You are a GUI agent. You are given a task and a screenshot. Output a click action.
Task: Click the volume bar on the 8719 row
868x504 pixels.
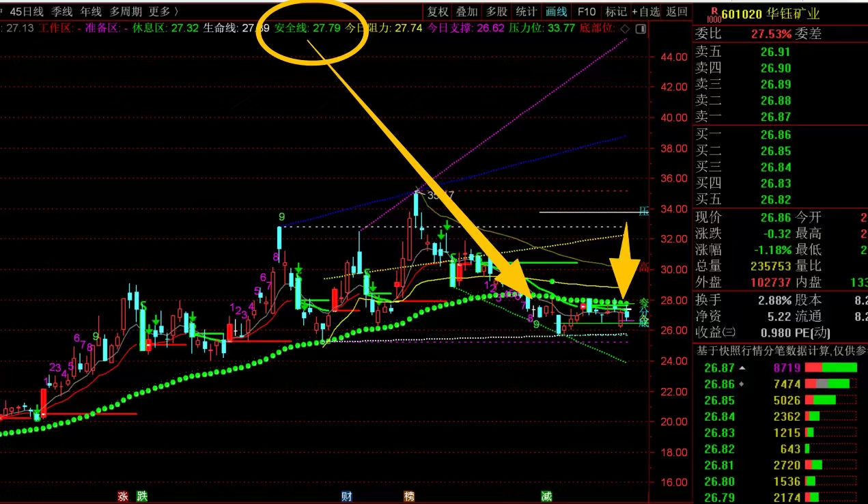[830, 368]
